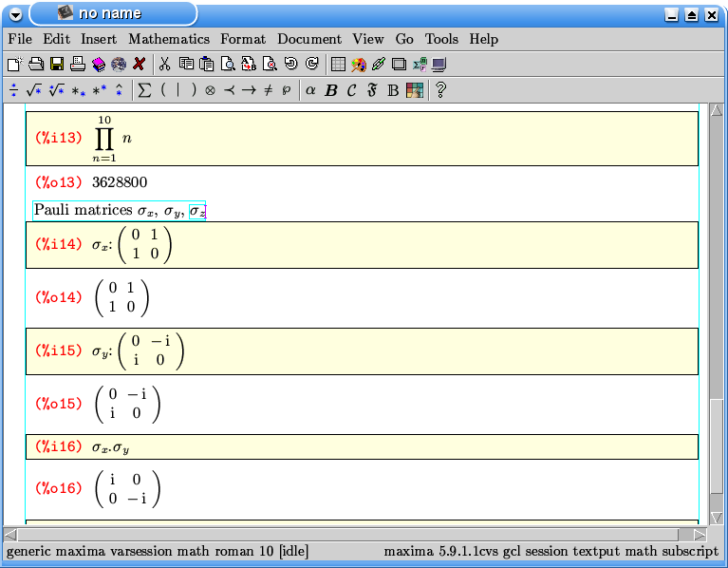The width and height of the screenshot is (728, 568).
Task: Open the Insert menu
Action: pyautogui.click(x=99, y=39)
